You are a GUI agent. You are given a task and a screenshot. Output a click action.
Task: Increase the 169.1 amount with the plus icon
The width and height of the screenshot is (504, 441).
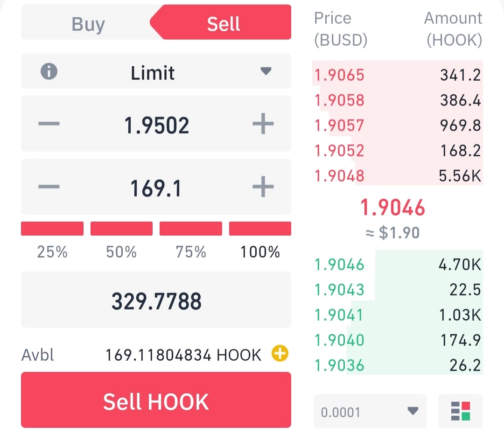pyautogui.click(x=263, y=187)
